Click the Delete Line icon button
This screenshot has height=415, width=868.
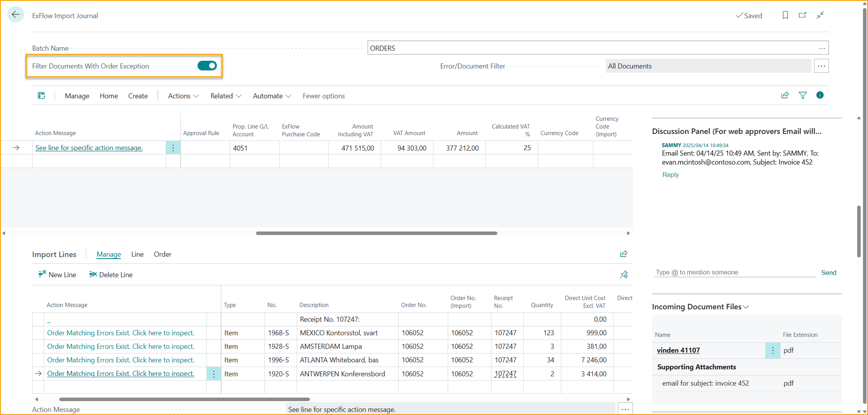coord(111,275)
